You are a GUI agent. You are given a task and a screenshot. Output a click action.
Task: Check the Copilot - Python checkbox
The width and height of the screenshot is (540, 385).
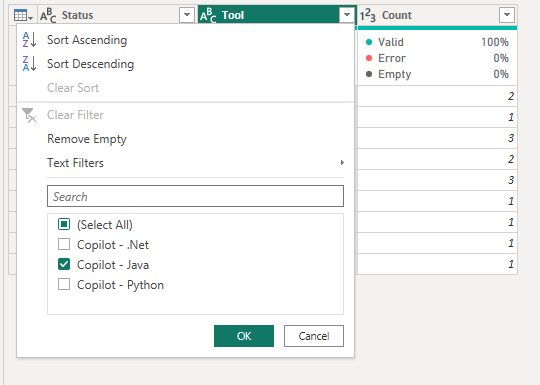coord(64,284)
